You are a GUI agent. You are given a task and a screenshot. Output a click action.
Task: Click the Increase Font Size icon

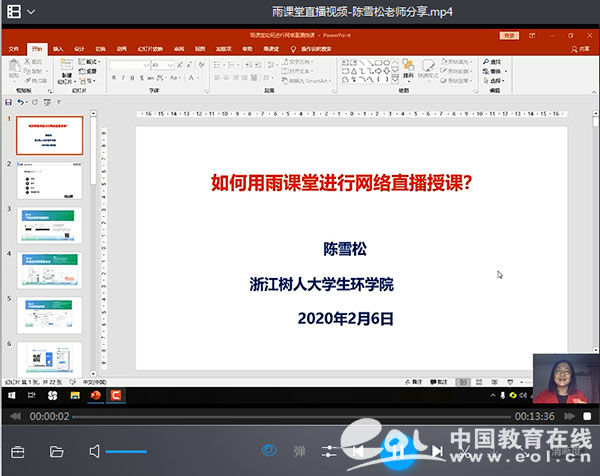[x=180, y=65]
